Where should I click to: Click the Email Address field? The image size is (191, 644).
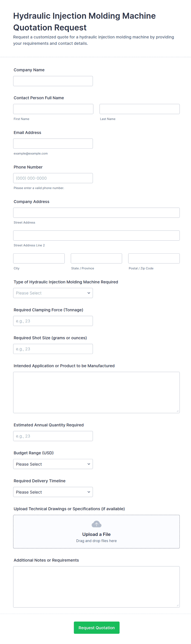coord(53,143)
